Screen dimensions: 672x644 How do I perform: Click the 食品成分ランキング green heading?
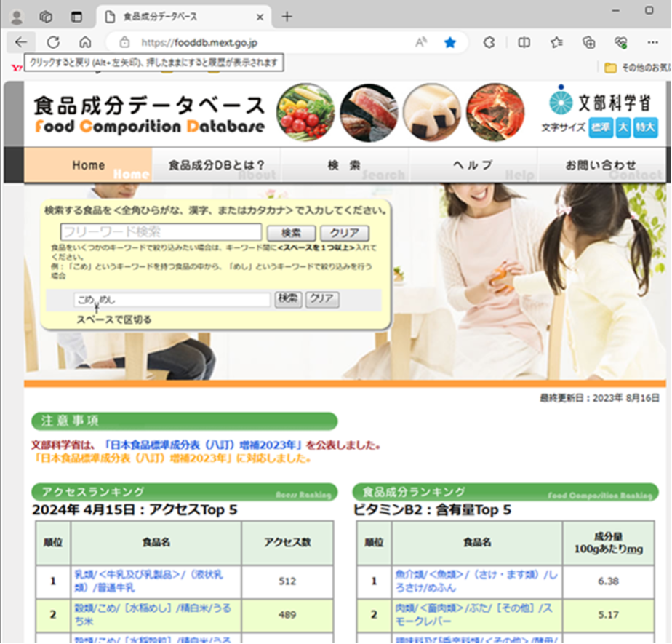[505, 492]
